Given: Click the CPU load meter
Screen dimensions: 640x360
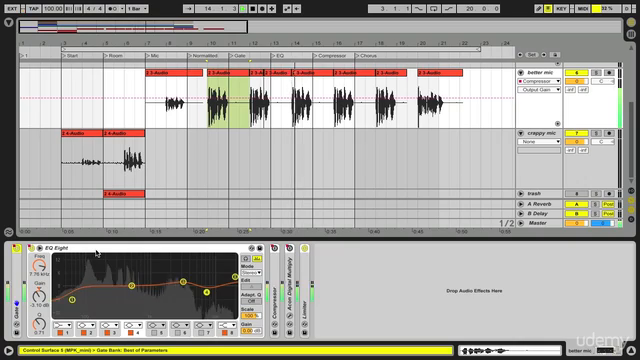Looking at the screenshot, I should coord(606,9).
